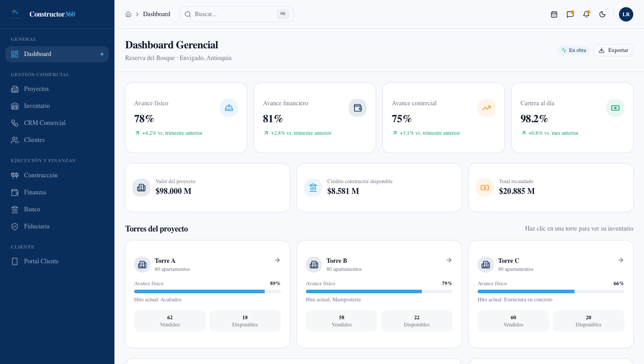
Task: Click the Avance comercial trend icon
Action: [x=487, y=108]
